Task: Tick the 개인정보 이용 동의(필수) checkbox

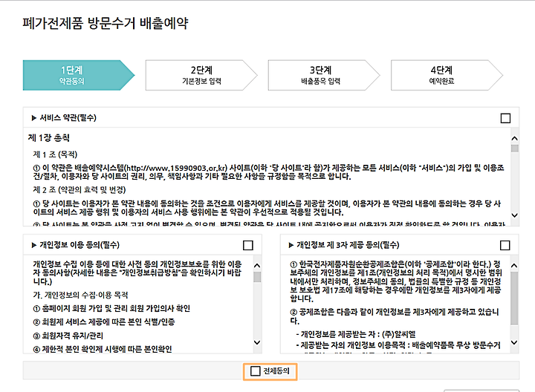Action: [248, 246]
